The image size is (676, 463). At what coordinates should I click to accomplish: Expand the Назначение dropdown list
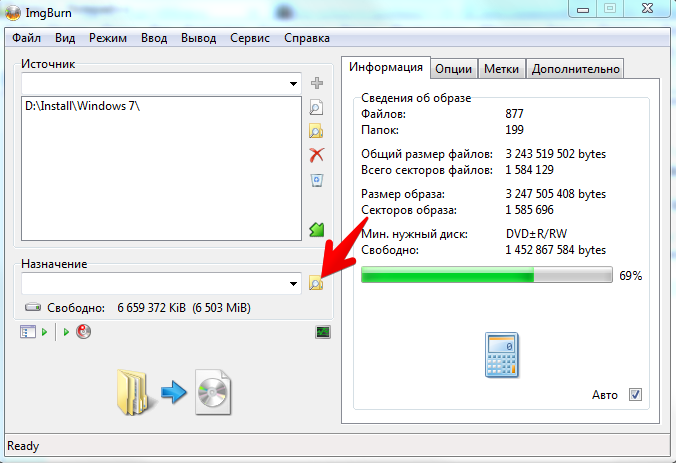pos(293,284)
